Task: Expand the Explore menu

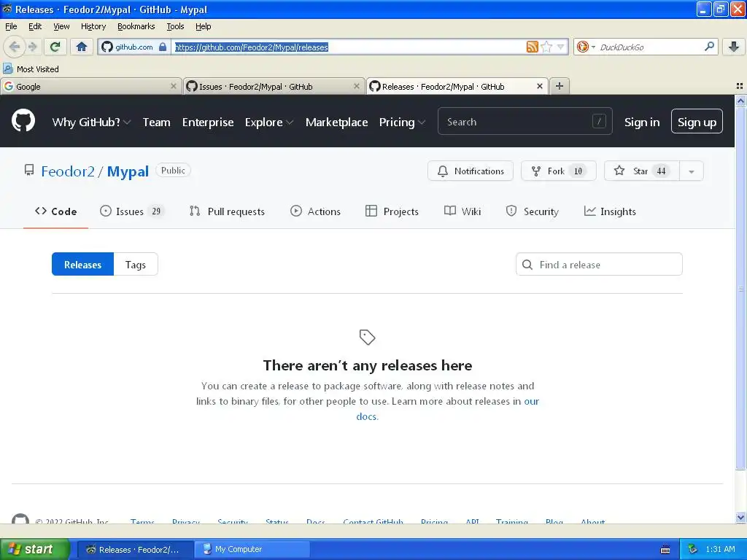Action: click(269, 122)
